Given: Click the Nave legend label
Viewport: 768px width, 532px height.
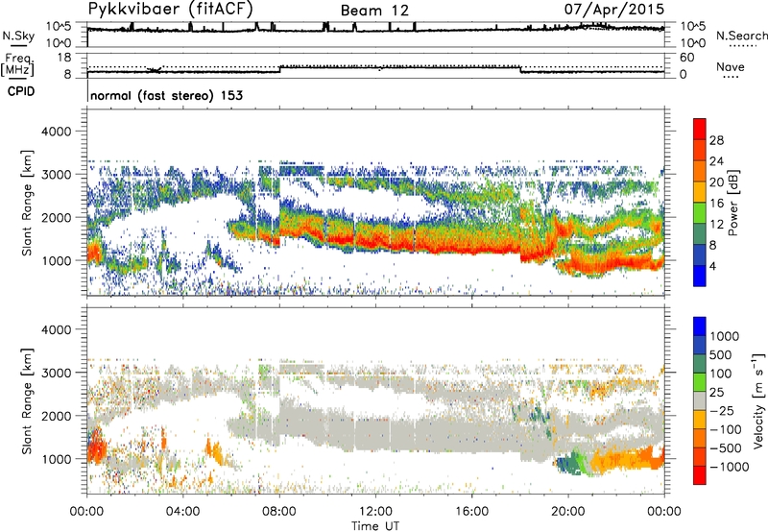Looking at the screenshot, I should [731, 66].
